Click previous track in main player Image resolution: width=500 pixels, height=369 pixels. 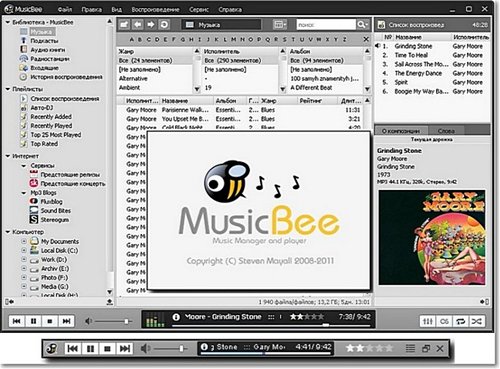coord(16,321)
